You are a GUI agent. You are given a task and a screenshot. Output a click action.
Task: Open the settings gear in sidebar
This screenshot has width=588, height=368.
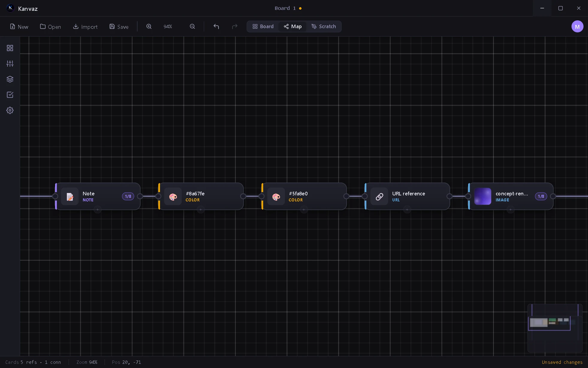pyautogui.click(x=10, y=110)
